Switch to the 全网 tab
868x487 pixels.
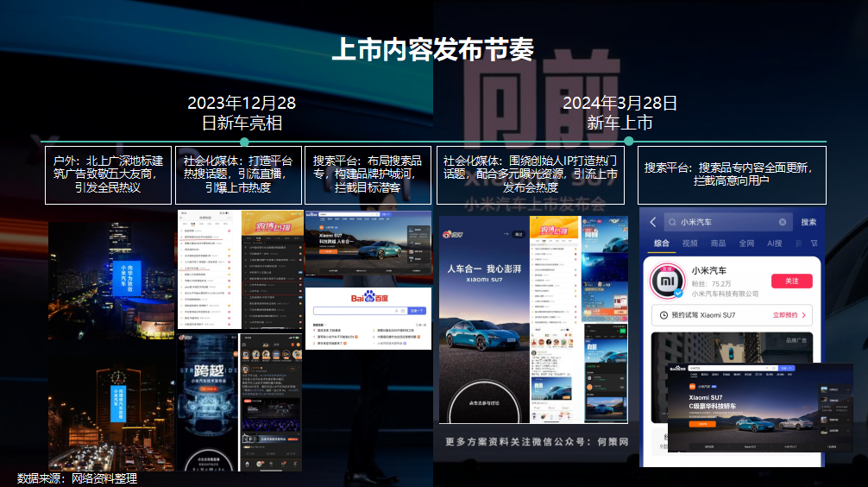click(746, 244)
